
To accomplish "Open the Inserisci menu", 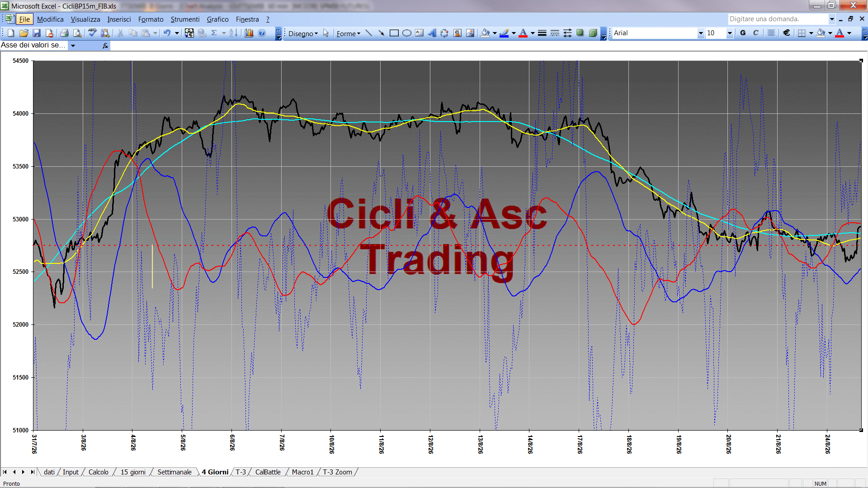I will coord(119,19).
